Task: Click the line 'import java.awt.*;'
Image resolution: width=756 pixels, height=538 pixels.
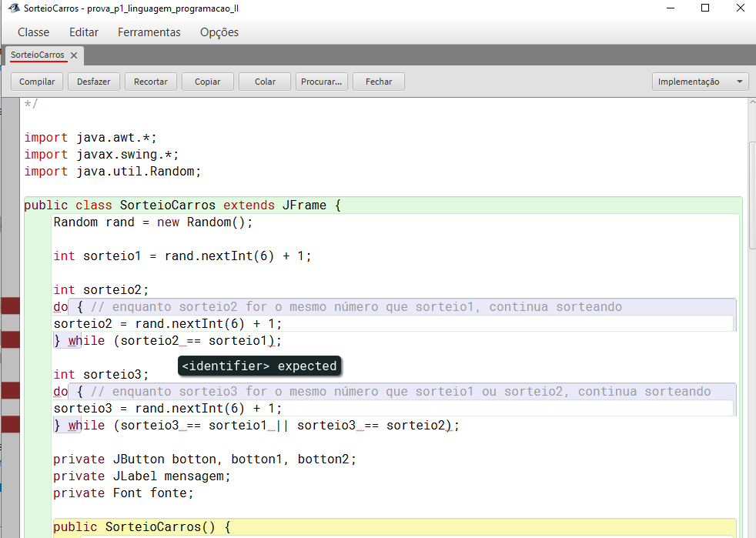Action: [x=91, y=138]
